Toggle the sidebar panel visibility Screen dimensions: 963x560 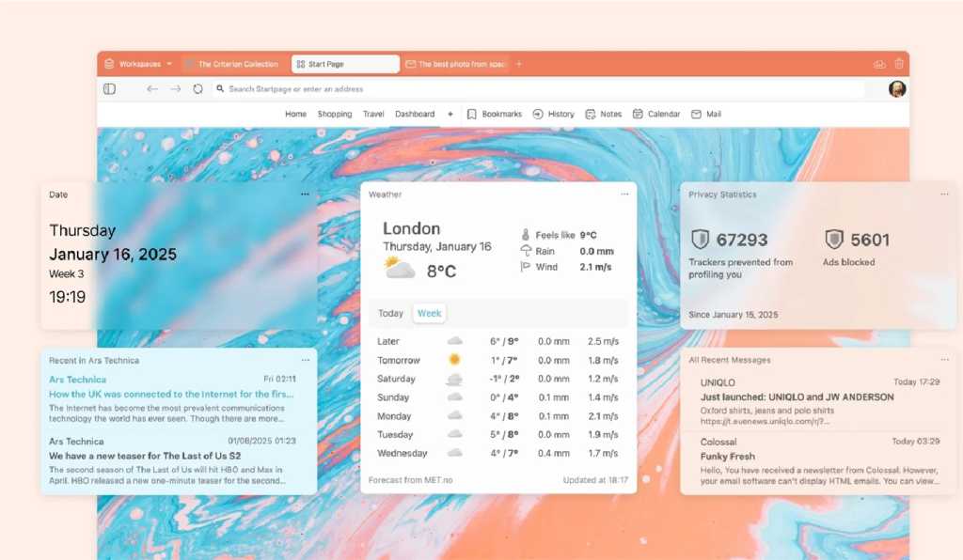(x=109, y=88)
